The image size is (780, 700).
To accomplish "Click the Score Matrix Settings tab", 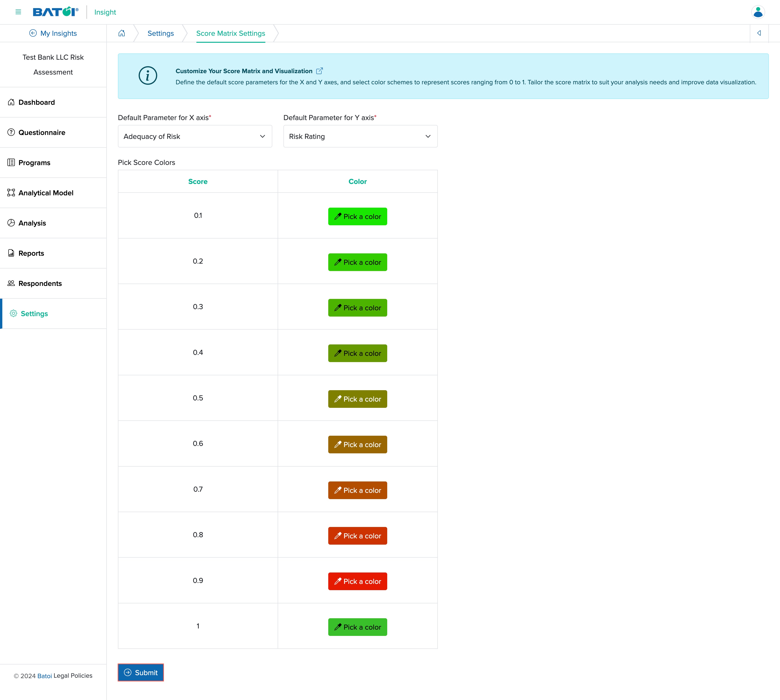I will coord(230,33).
